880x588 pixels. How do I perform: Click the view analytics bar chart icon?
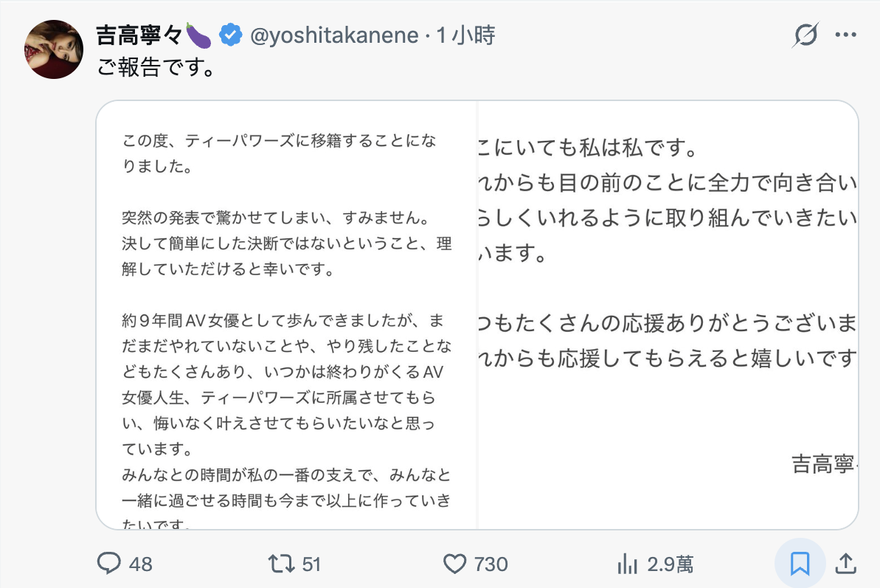pyautogui.click(x=627, y=564)
